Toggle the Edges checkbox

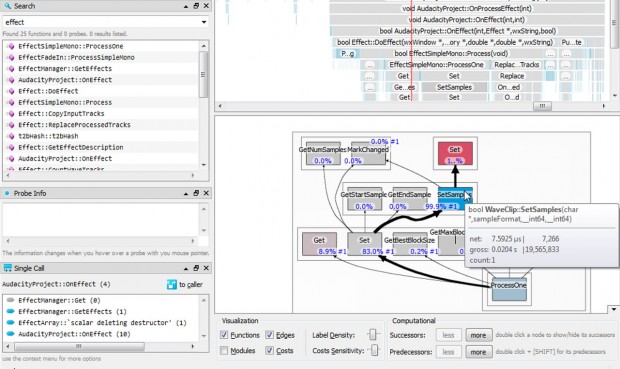point(269,335)
